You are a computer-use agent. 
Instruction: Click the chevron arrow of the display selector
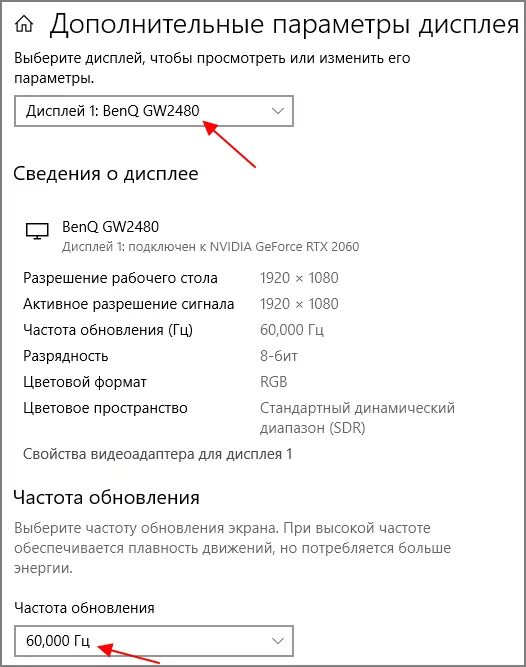[278, 111]
